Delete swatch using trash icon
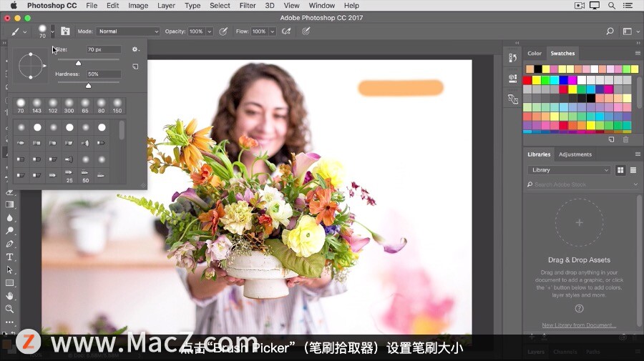The height and width of the screenshot is (361, 644). point(625,139)
